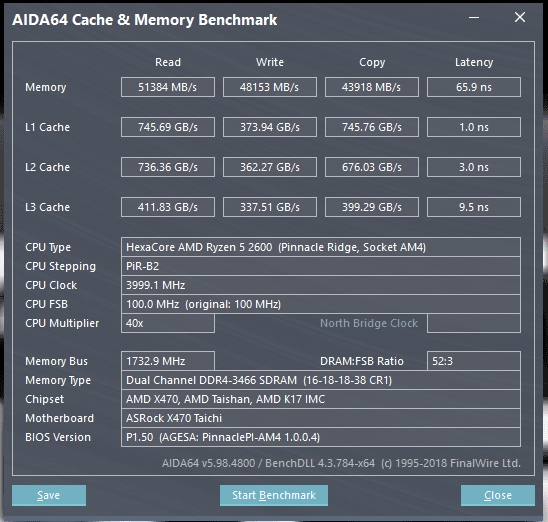Click the CPU Stepping label
The image size is (548, 522).
click(60, 267)
